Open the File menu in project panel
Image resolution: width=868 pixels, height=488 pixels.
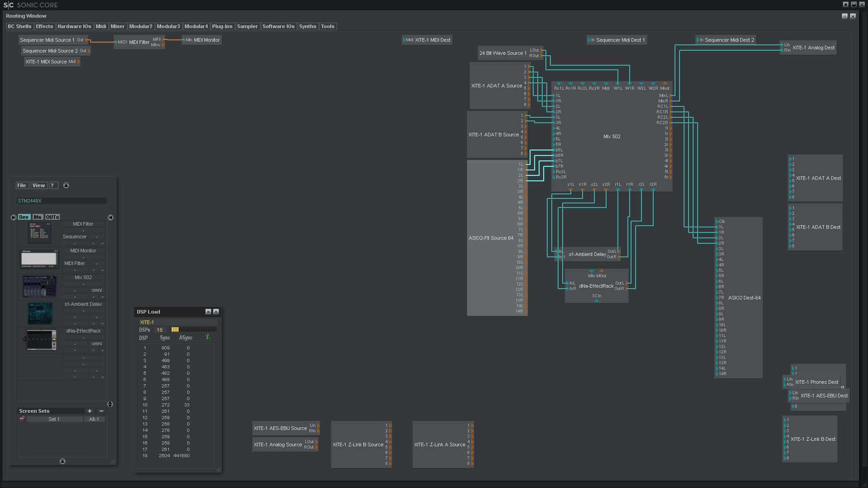click(22, 185)
